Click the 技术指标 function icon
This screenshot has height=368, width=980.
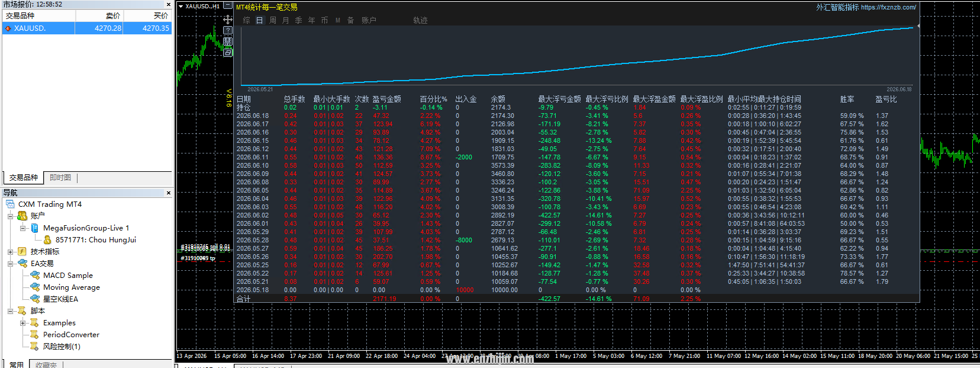pyautogui.click(x=22, y=251)
